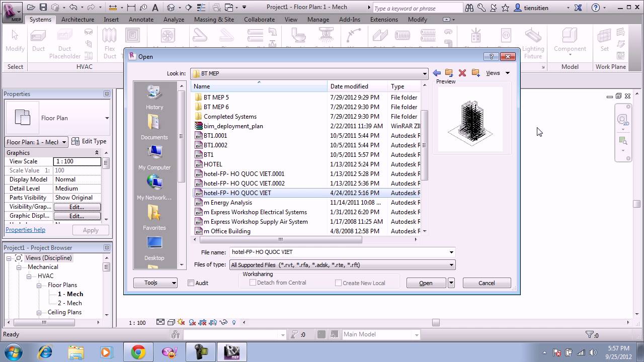Screen dimensions: 644x362
Task: Enable the Audit checkbox
Action: click(x=191, y=283)
